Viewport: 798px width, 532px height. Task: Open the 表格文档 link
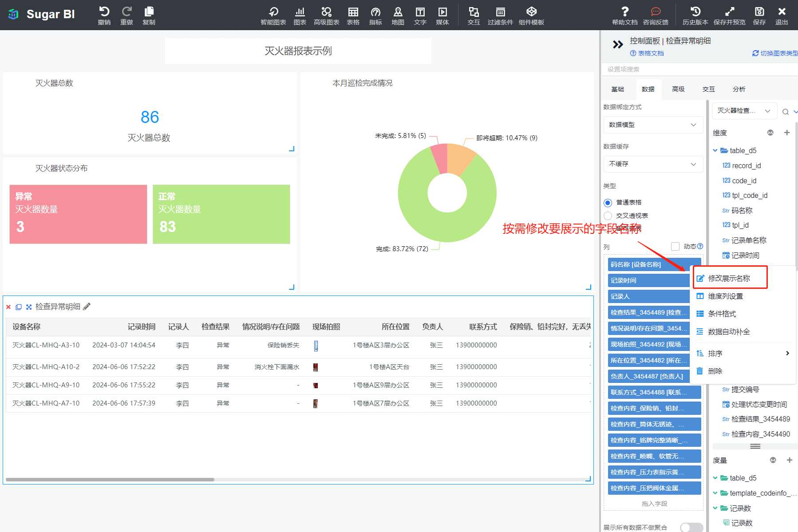coord(647,53)
